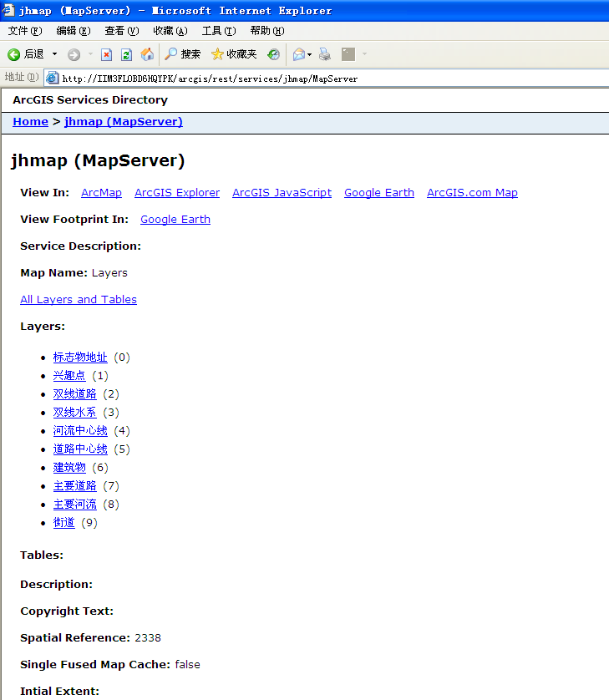
Task: Click the IE icon in the title bar
Action: coord(8,10)
